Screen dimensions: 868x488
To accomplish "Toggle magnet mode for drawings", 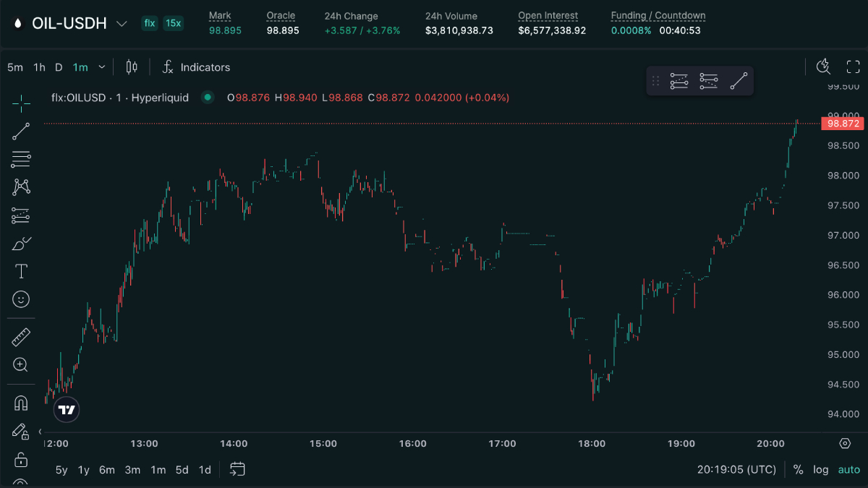I will [22, 403].
